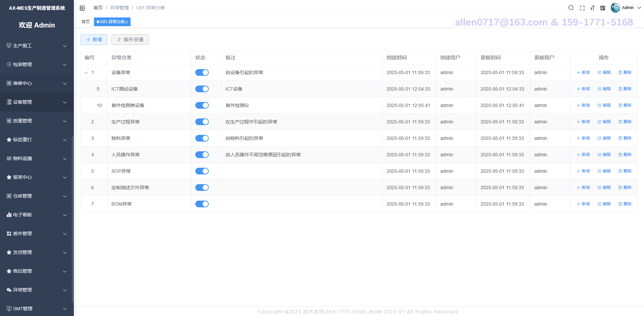
Task: Click the 展开/折叠 button
Action: coord(130,40)
